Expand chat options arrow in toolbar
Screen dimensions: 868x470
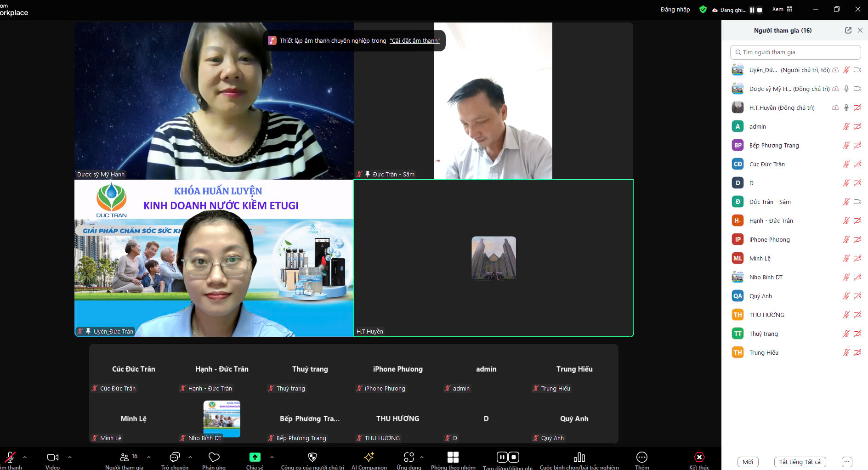click(190, 457)
